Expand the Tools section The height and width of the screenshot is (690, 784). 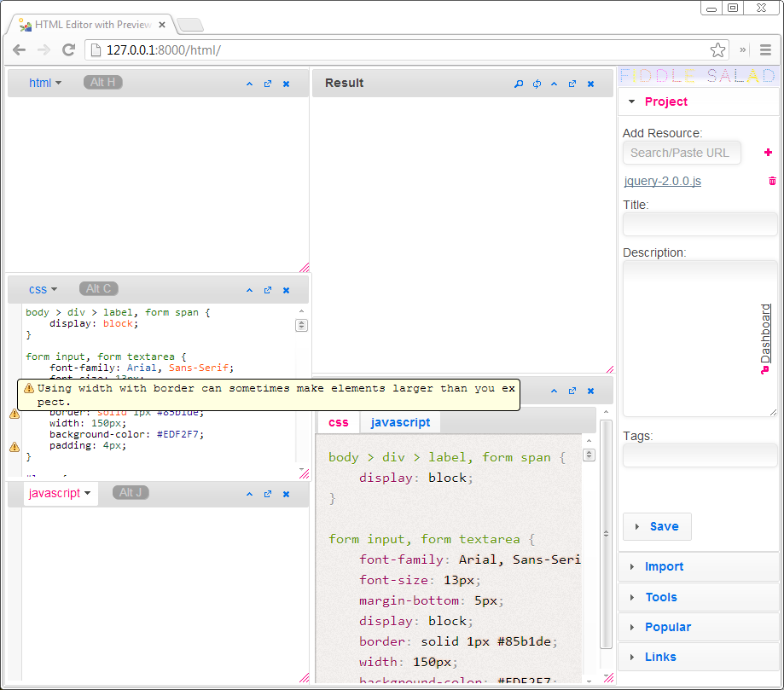tap(699, 598)
